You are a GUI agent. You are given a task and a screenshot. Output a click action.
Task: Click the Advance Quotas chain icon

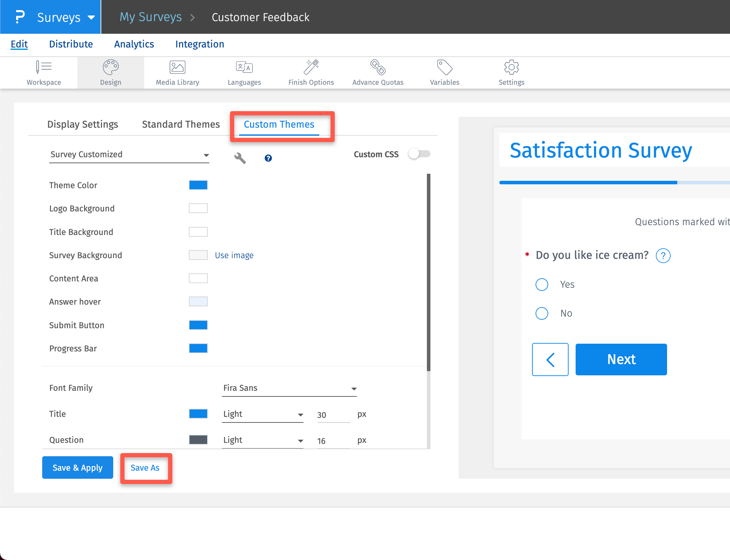tap(378, 67)
